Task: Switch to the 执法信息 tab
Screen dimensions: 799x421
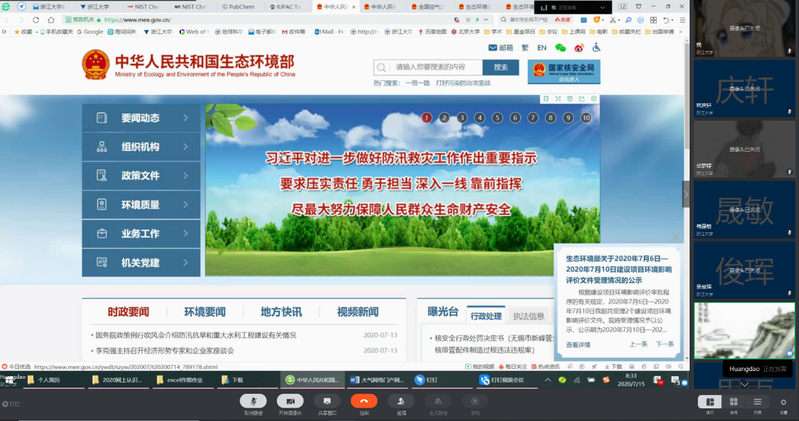Action: [x=528, y=316]
